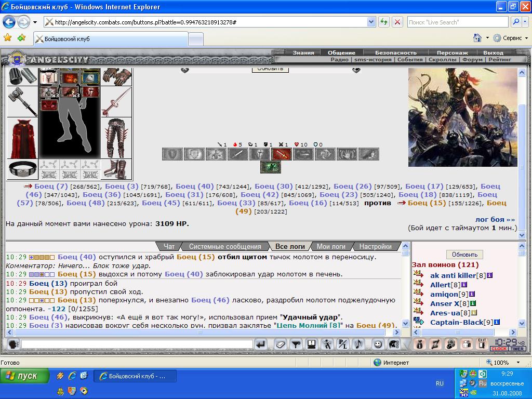Click the war hammer weapon slot

[x=22, y=101]
